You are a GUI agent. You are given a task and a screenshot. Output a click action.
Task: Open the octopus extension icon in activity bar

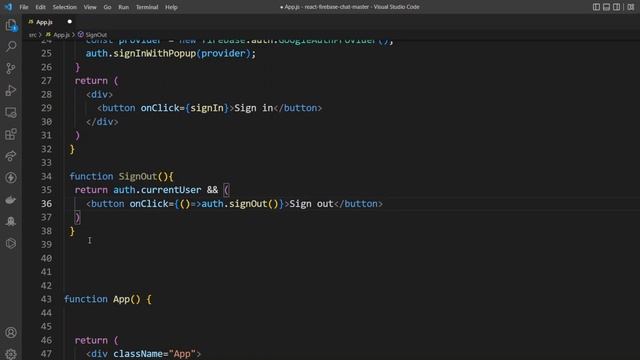[11, 222]
